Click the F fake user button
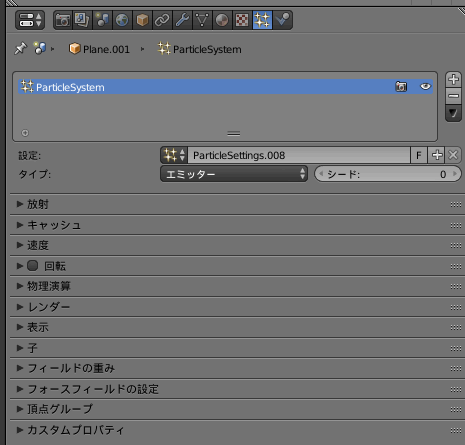This screenshot has width=465, height=445. pos(419,155)
